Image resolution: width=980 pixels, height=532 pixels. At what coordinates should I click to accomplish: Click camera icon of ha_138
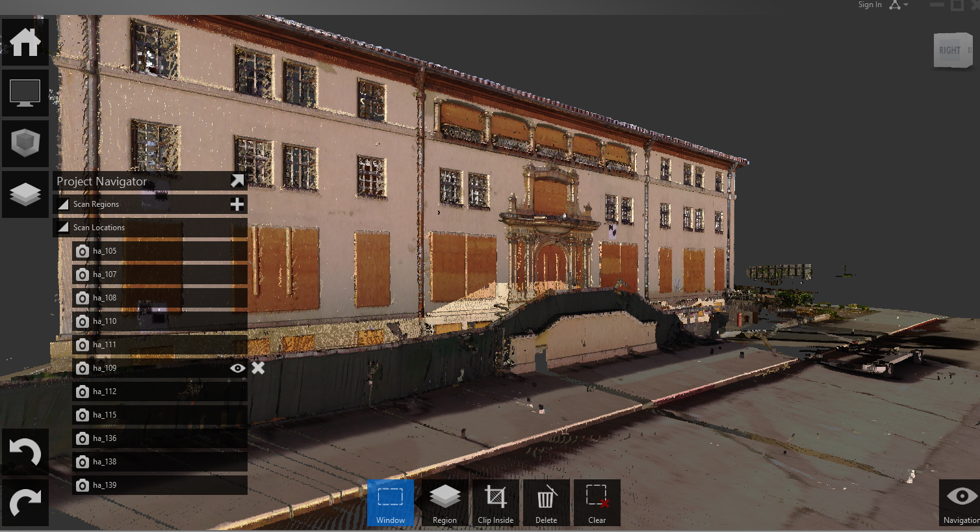(x=82, y=462)
